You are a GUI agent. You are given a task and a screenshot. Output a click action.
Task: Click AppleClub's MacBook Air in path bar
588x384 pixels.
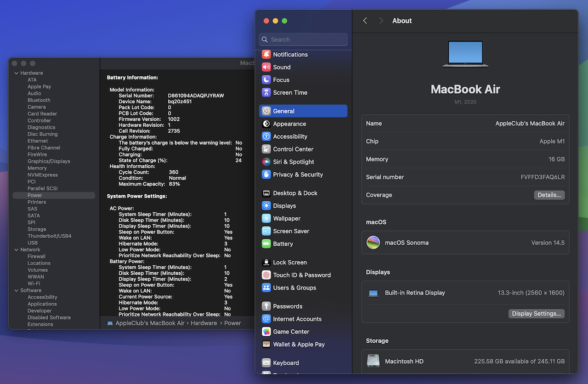point(150,323)
